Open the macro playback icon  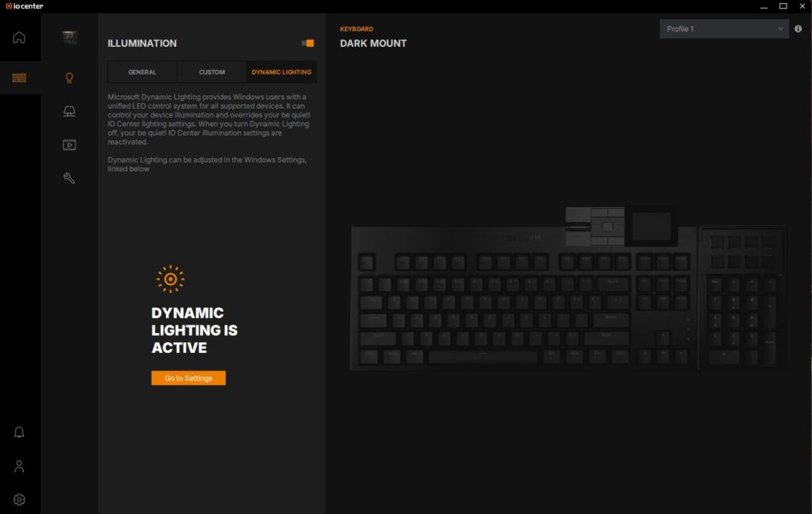[x=70, y=145]
